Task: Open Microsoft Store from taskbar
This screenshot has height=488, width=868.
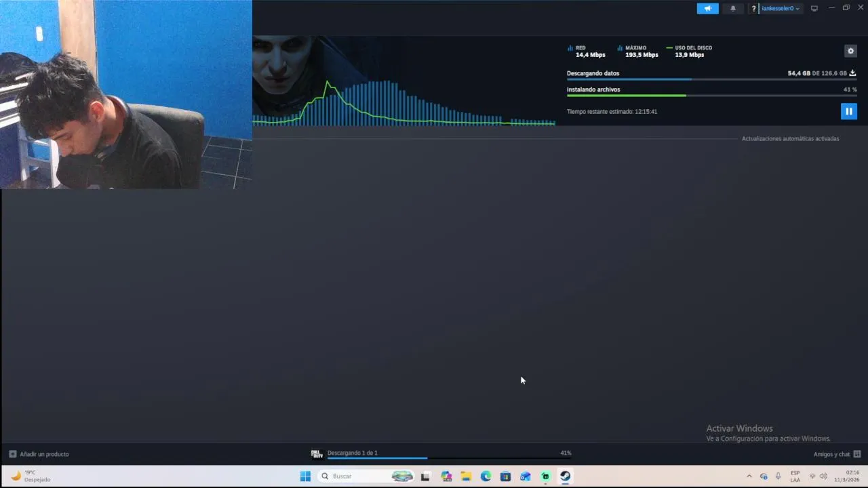Action: pyautogui.click(x=505, y=476)
